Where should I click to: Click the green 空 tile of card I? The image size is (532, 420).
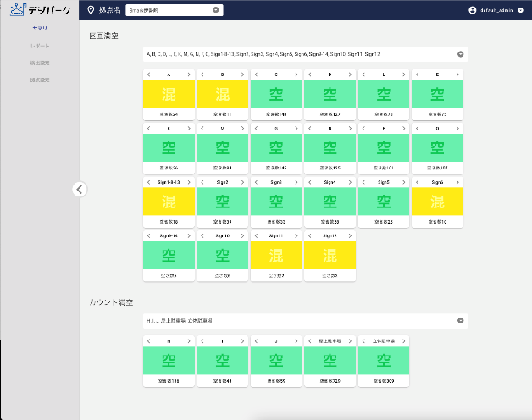click(223, 360)
